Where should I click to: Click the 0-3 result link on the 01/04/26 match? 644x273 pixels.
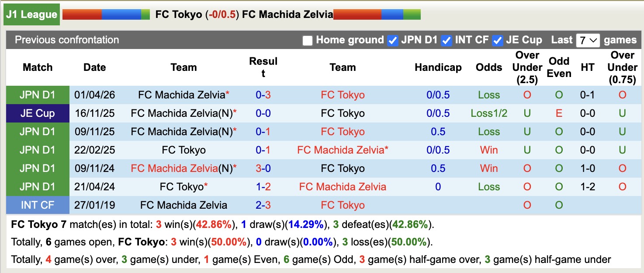click(263, 95)
